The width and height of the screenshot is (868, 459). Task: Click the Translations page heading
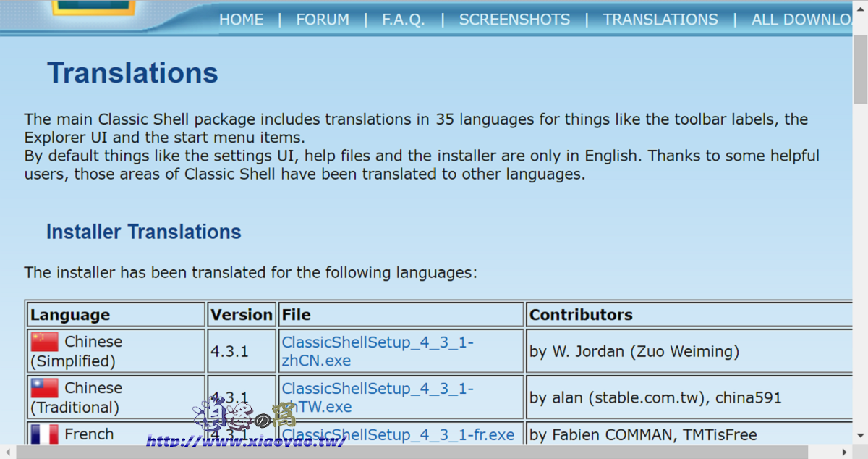tap(132, 73)
